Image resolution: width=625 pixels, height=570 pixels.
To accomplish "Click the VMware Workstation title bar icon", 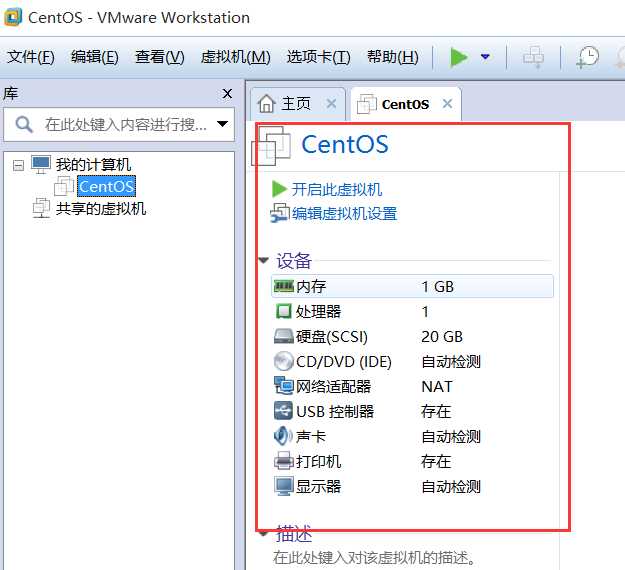I will click(x=13, y=18).
